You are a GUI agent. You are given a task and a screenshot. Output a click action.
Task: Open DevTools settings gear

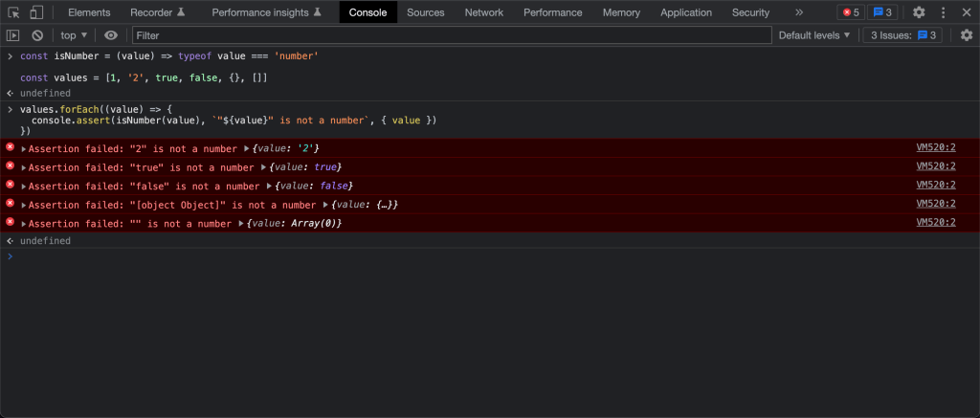tap(918, 12)
